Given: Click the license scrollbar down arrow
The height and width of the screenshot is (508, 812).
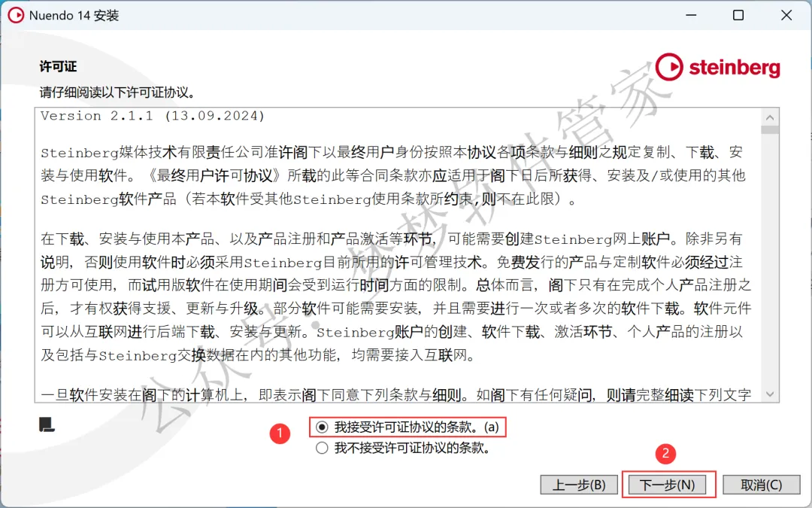Looking at the screenshot, I should (770, 394).
